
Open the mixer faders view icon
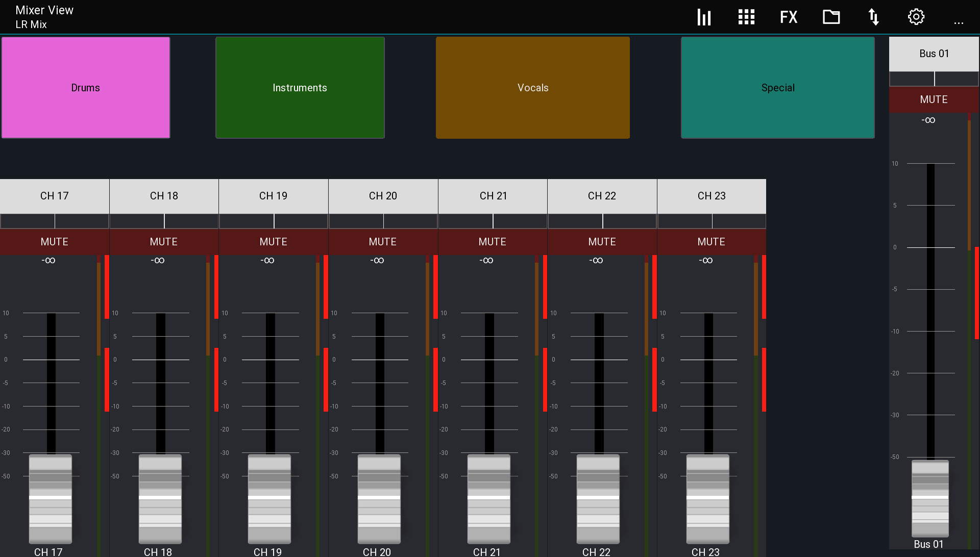[704, 17]
